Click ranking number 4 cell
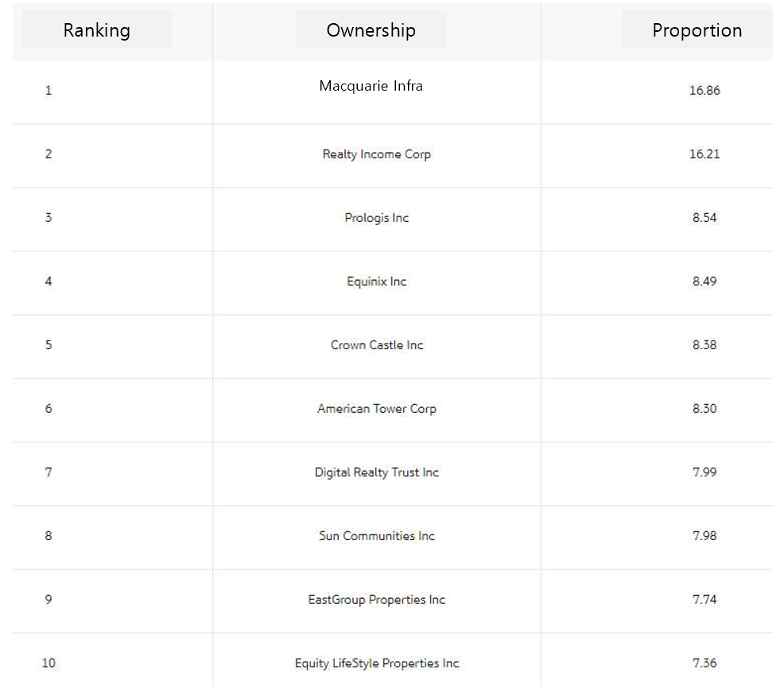This screenshot has width=784, height=688. tap(49, 281)
